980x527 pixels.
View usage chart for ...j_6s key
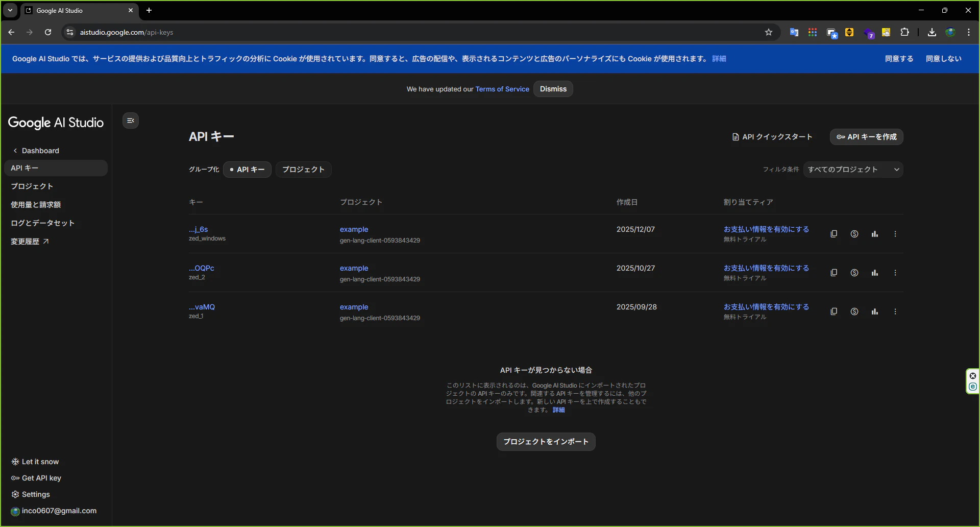point(874,234)
